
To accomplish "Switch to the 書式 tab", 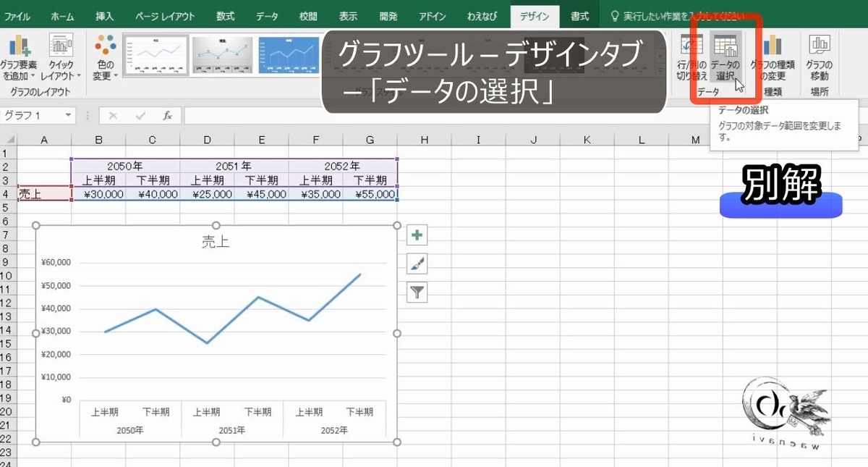I will (579, 16).
